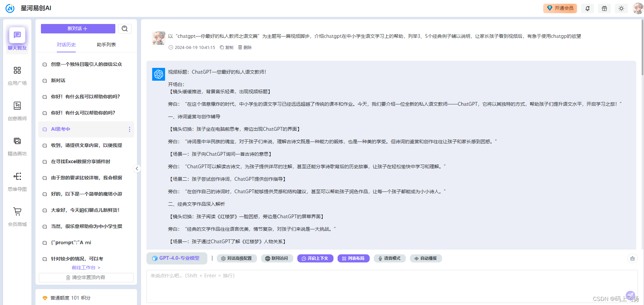Screen dimensions: 644x305
Task: Click the notification bell icon
Action: pyautogui.click(x=588, y=8)
